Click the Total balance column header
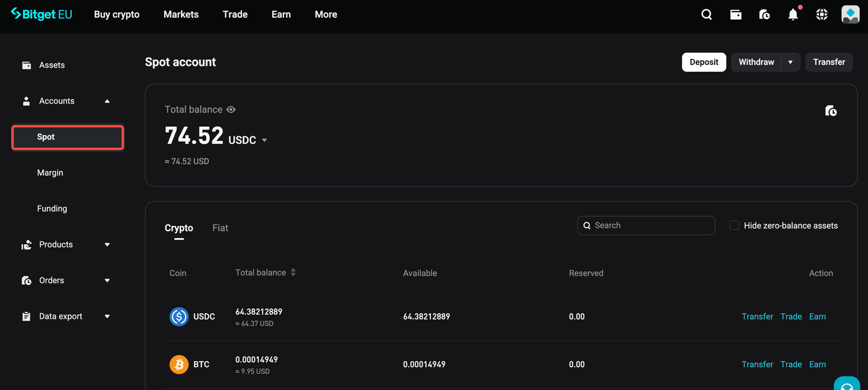The width and height of the screenshot is (868, 390). coord(260,273)
